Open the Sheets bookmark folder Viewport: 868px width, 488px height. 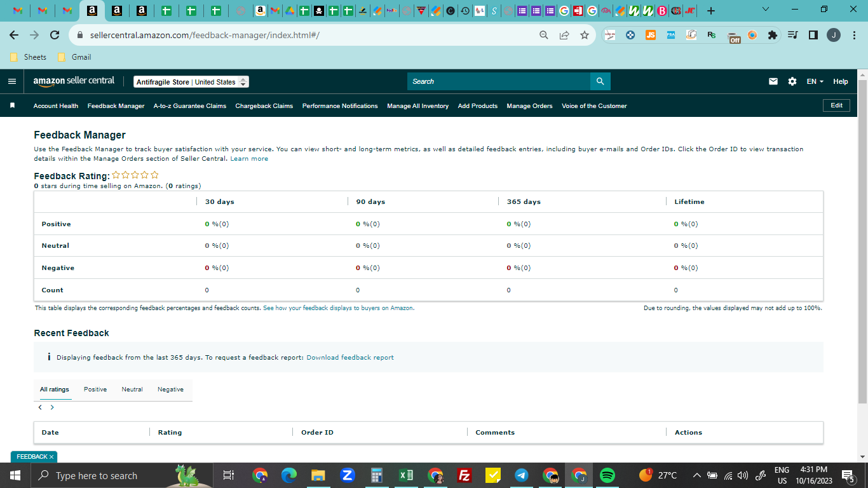[29, 57]
